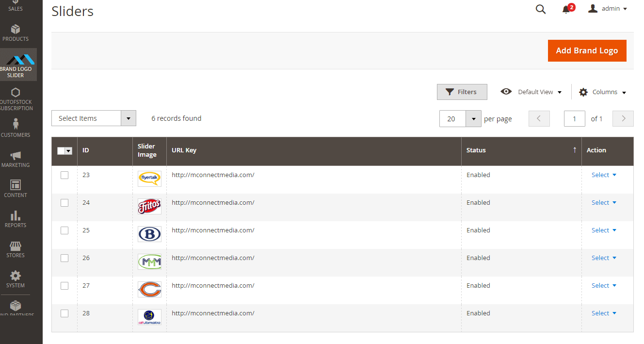Expand the Columns settings dropdown
Image resolution: width=644 pixels, height=344 pixels.
pos(603,92)
